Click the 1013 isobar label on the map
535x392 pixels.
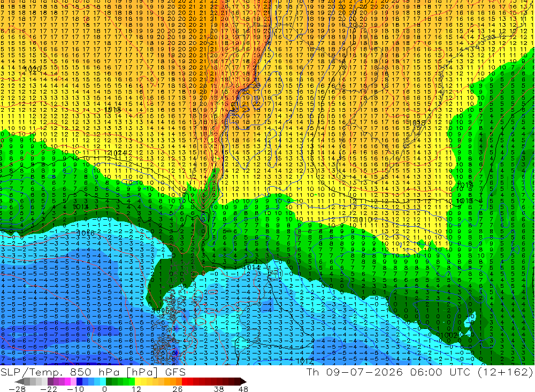[81, 207]
